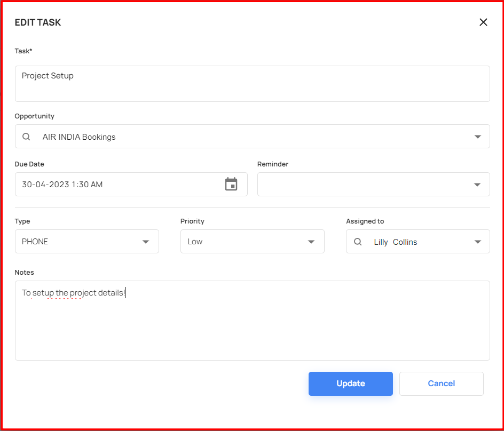Open the Reminder dropdown
504x431 pixels.
[374, 185]
